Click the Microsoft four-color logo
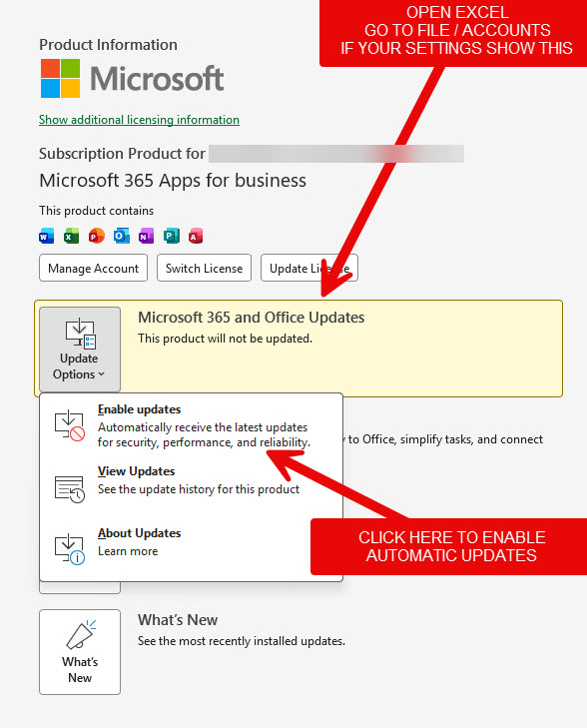Image resolution: width=587 pixels, height=728 pixels. coord(60,79)
